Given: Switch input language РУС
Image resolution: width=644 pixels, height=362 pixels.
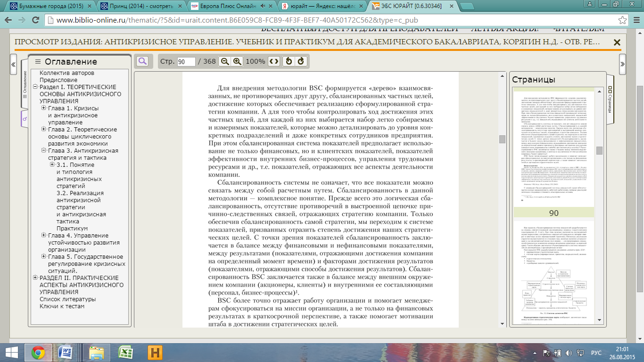Looking at the screenshot, I should (596, 353).
